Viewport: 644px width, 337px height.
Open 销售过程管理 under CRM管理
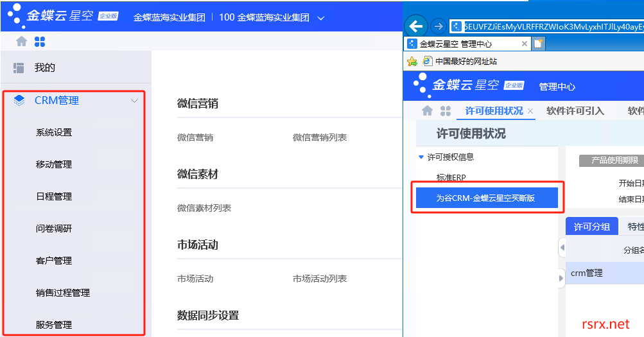[63, 292]
